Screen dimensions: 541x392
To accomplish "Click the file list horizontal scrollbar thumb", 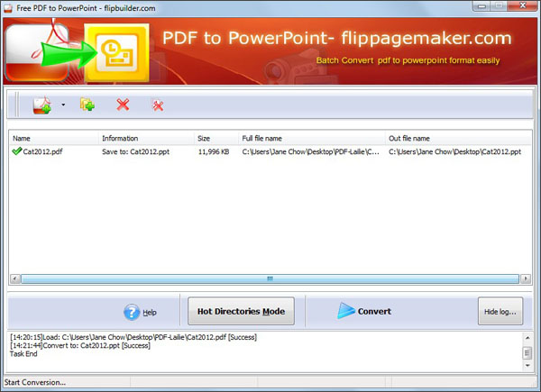I will point(270,278).
